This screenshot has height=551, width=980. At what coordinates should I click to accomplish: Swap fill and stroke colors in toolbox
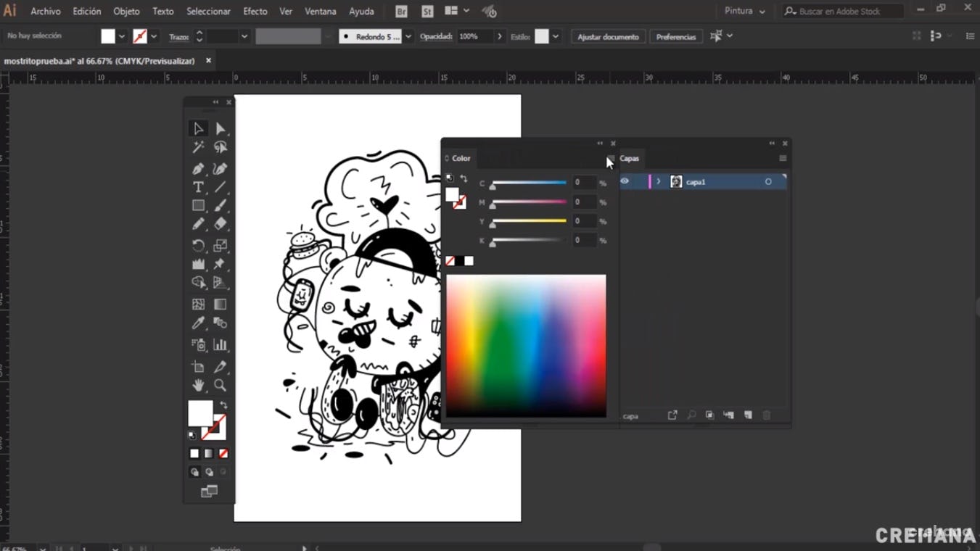tap(223, 405)
